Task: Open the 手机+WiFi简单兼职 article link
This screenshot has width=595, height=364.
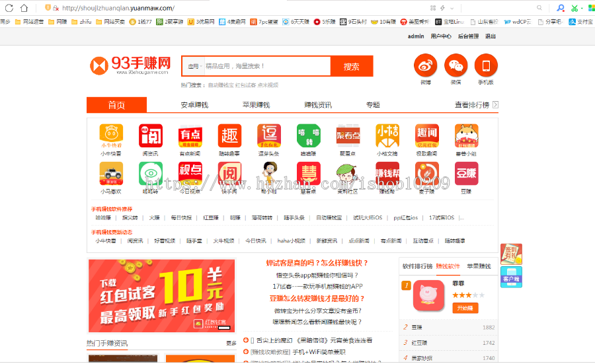Action: (319, 352)
